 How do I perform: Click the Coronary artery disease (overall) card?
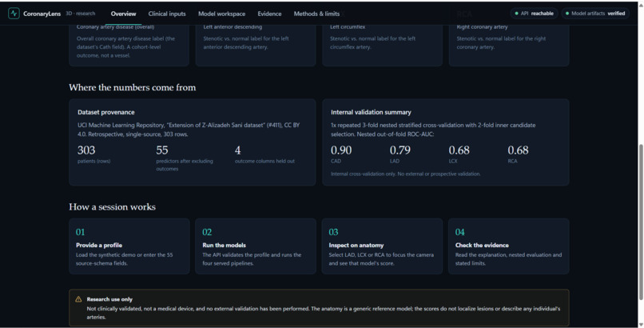click(x=129, y=44)
